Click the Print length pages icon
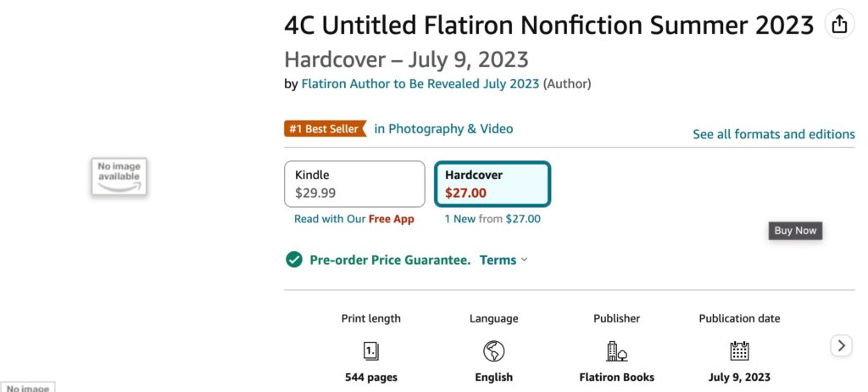The image size is (868, 392). pyautogui.click(x=371, y=351)
